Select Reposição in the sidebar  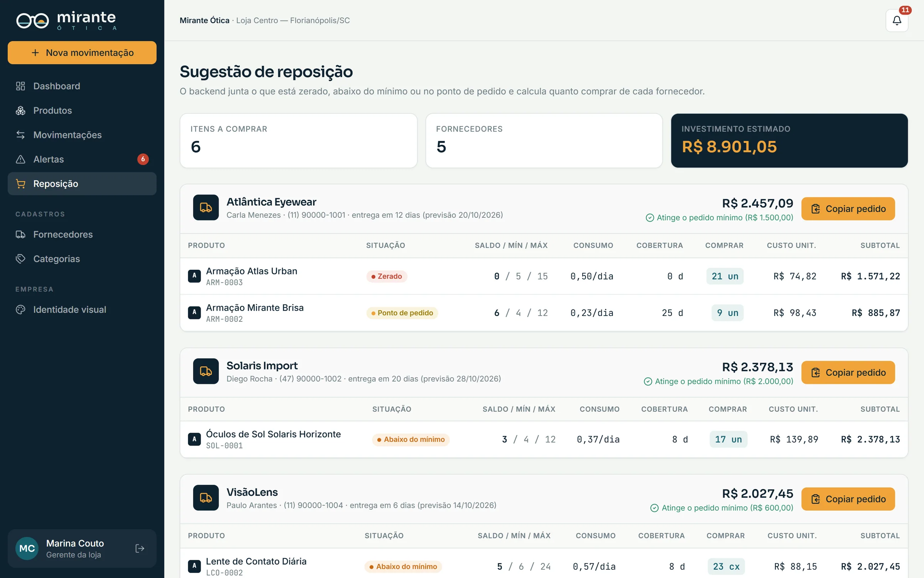(82, 184)
